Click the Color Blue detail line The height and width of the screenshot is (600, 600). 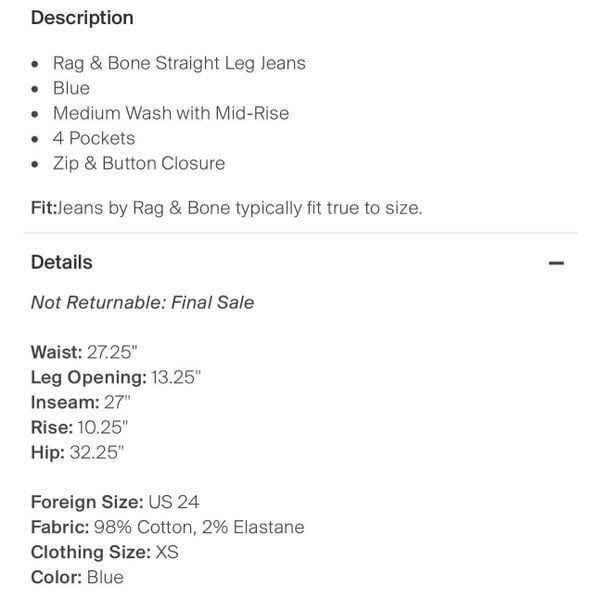click(77, 577)
